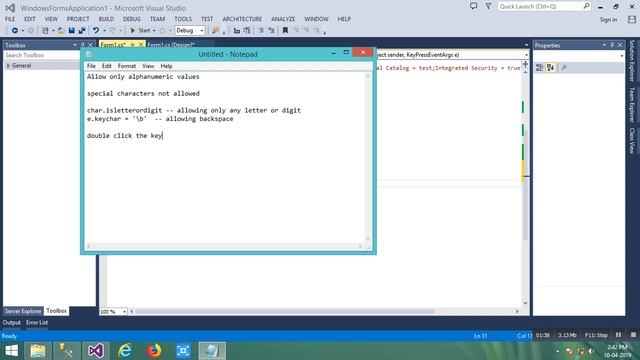Image resolution: width=640 pixels, height=360 pixels.
Task: Click the comment out lines toolbar icon
Action: (x=261, y=31)
